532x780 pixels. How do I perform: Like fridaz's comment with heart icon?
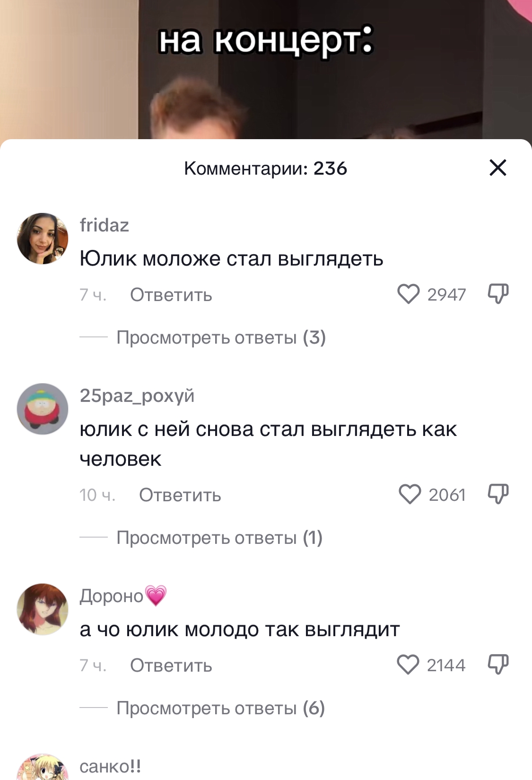[408, 294]
